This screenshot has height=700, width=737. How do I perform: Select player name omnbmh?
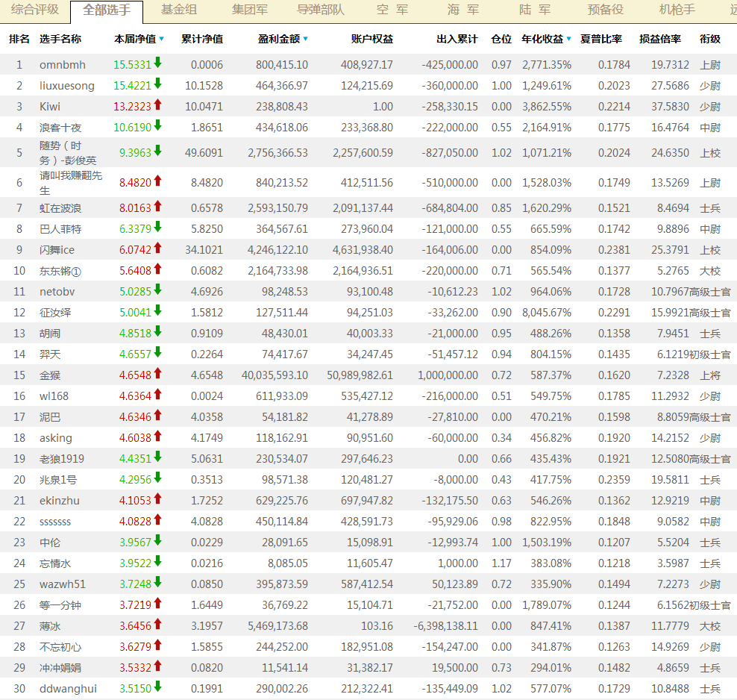click(x=63, y=65)
